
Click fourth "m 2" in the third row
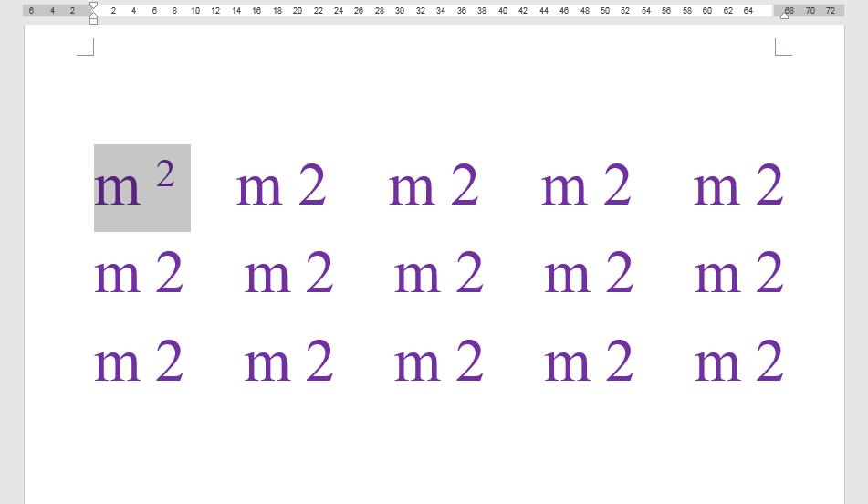tap(589, 362)
